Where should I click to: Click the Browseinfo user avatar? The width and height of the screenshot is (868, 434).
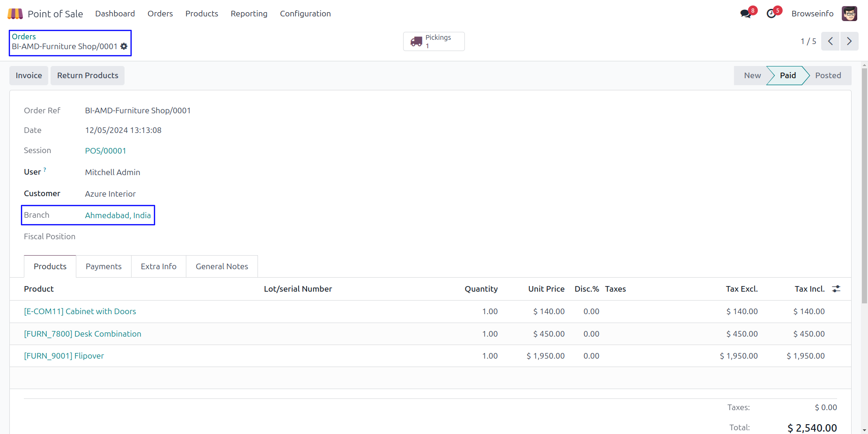point(849,14)
